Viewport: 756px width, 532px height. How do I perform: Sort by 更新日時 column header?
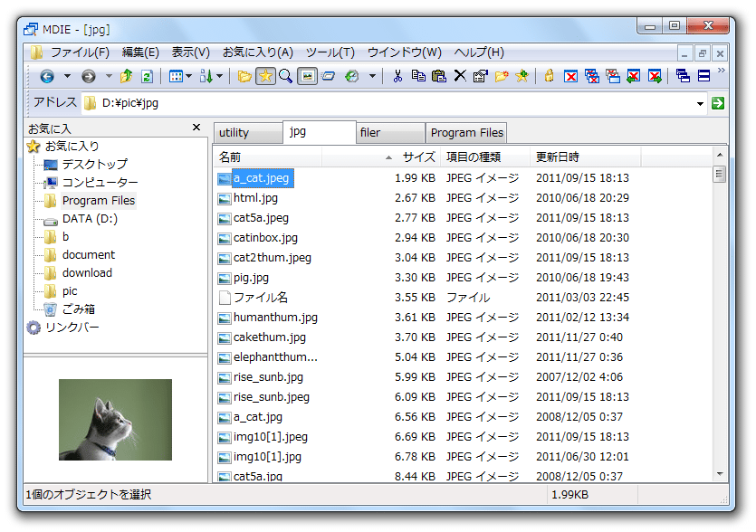pos(585,157)
